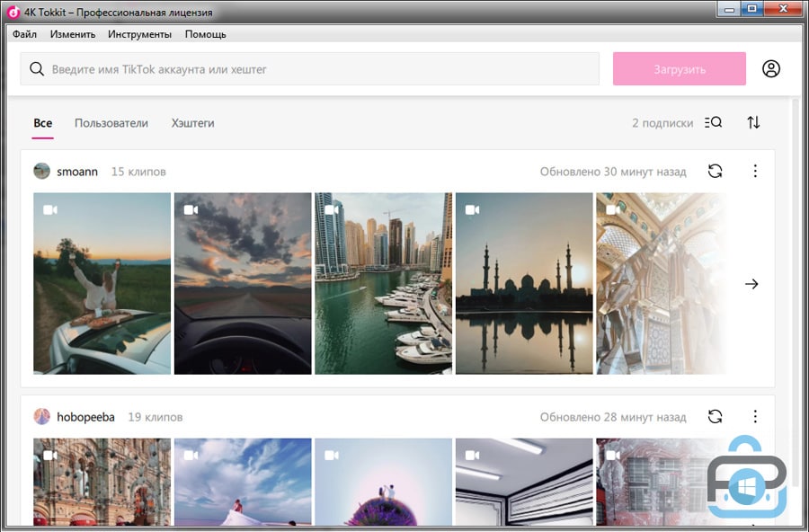Image resolution: width=809 pixels, height=532 pixels.
Task: Click right arrow to see more smoann clips
Action: 751,284
